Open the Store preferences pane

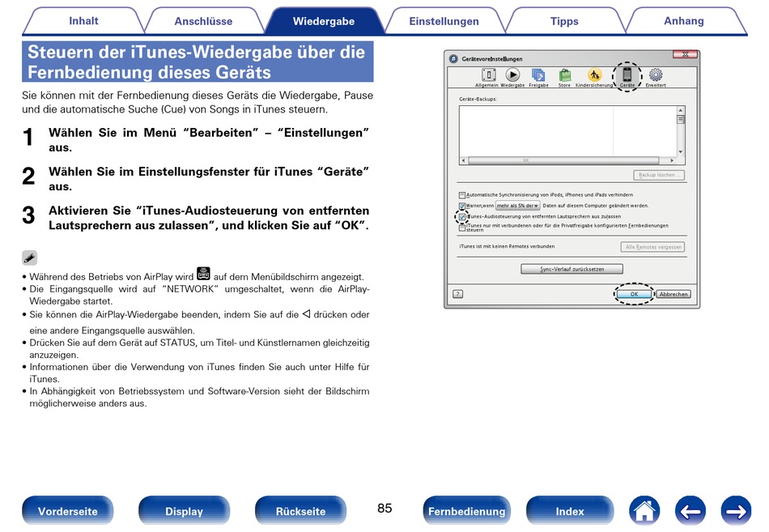[564, 78]
